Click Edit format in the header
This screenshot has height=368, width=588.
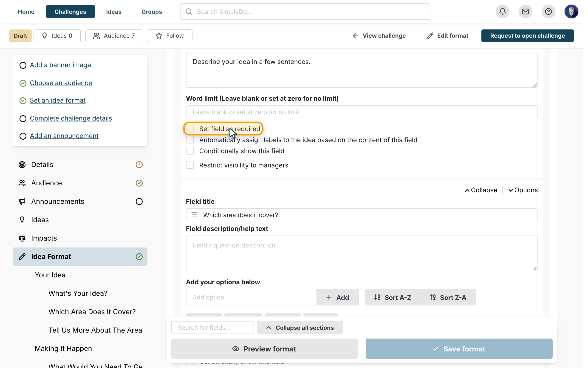point(447,36)
